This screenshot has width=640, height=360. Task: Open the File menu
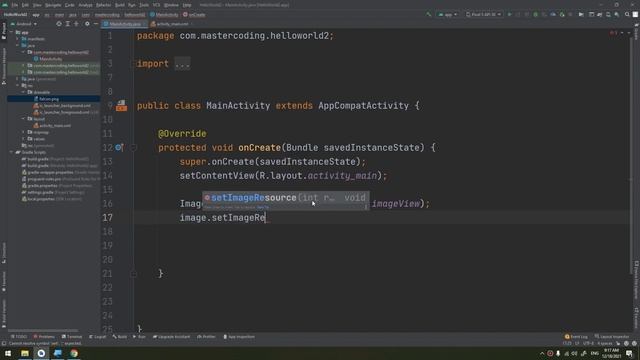click(15, 5)
